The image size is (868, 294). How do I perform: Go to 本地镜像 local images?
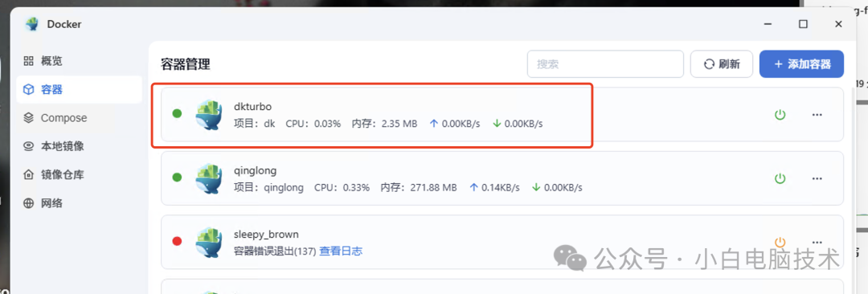[x=54, y=146]
